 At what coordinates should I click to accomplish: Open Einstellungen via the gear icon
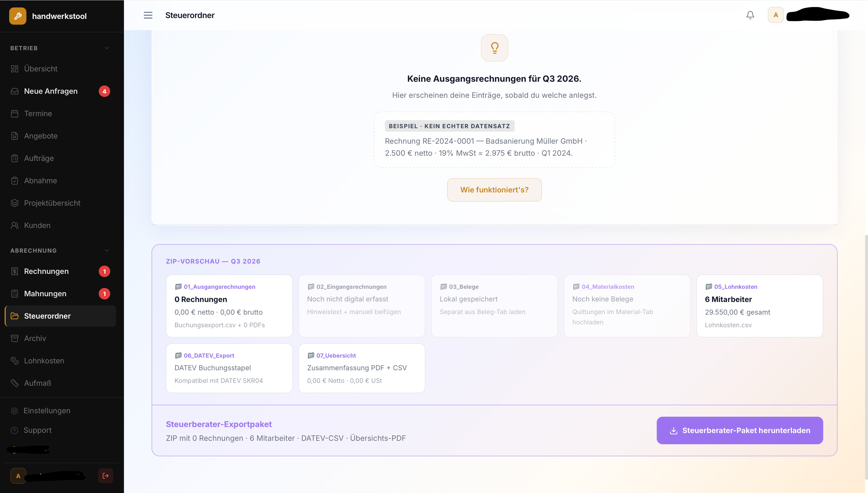tap(14, 411)
